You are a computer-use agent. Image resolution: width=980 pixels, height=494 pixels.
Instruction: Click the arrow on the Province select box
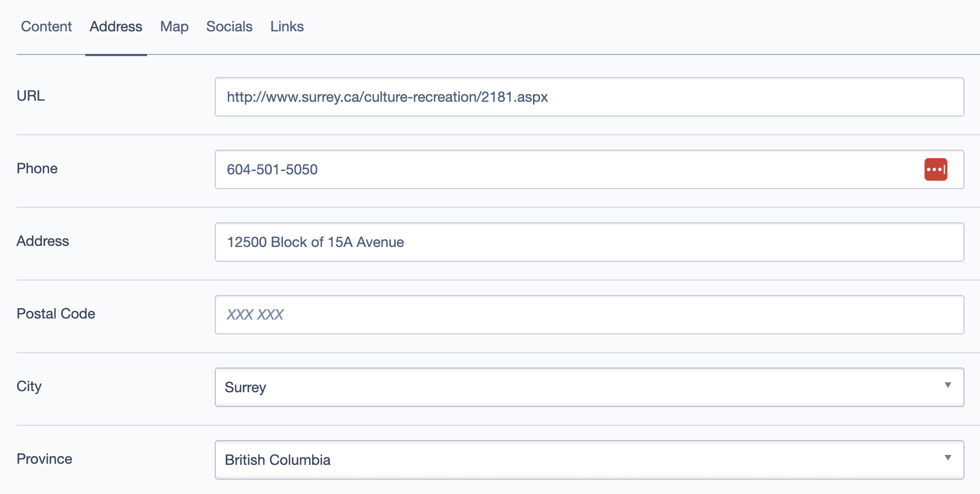point(948,458)
